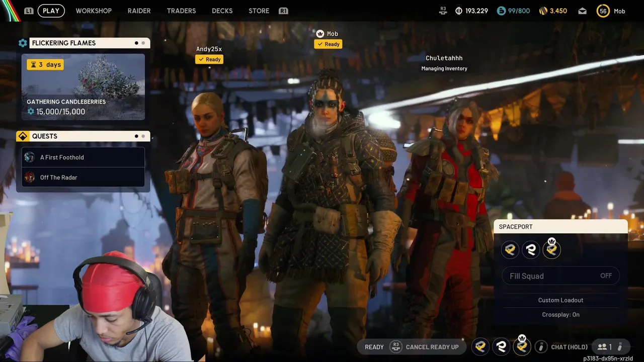
Task: Click crowned squad emblem in Spaceport panel
Action: pos(551,249)
